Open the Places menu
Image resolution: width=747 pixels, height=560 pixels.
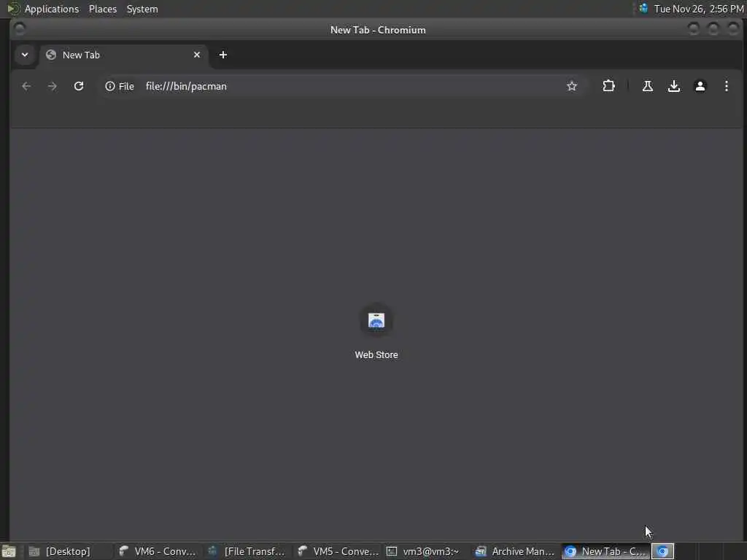(x=103, y=9)
